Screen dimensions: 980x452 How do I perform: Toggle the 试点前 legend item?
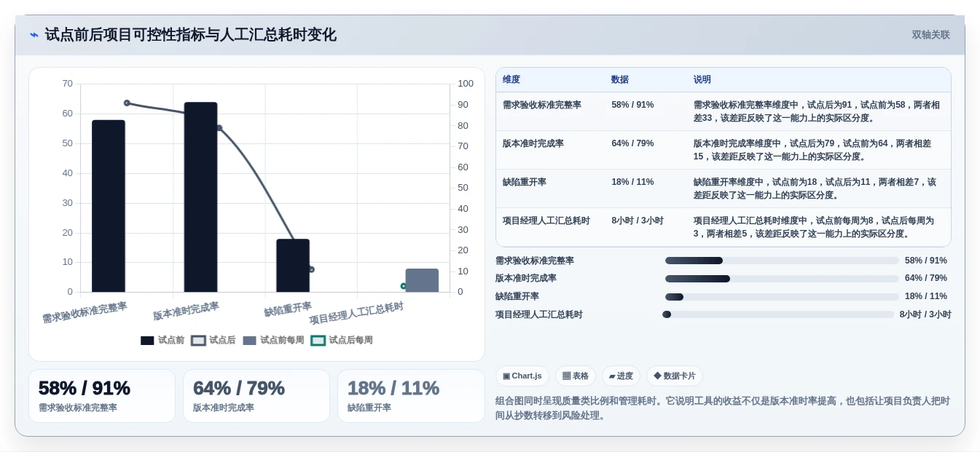(x=162, y=340)
